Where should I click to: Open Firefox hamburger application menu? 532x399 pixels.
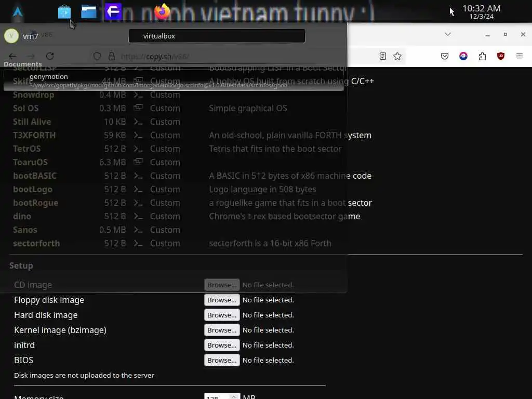(x=520, y=56)
